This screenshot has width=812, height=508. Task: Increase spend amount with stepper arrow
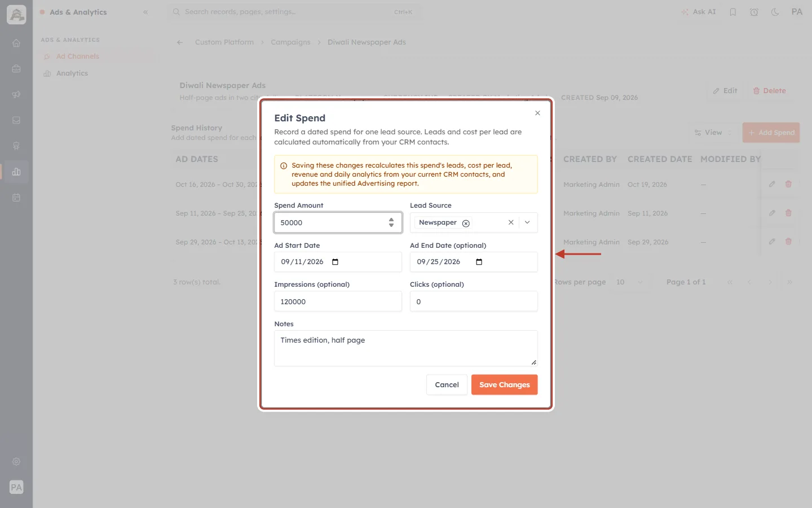coord(391,220)
